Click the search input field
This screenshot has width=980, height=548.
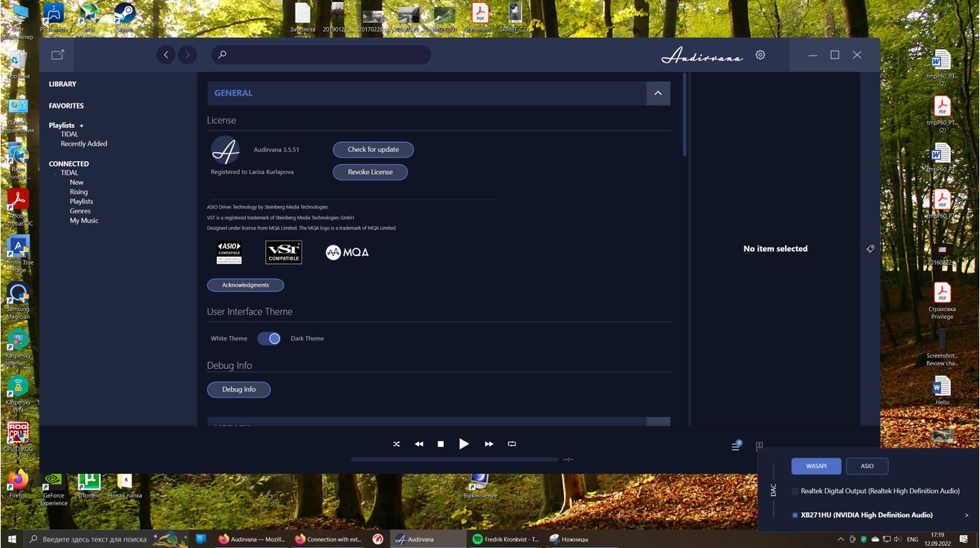[321, 55]
